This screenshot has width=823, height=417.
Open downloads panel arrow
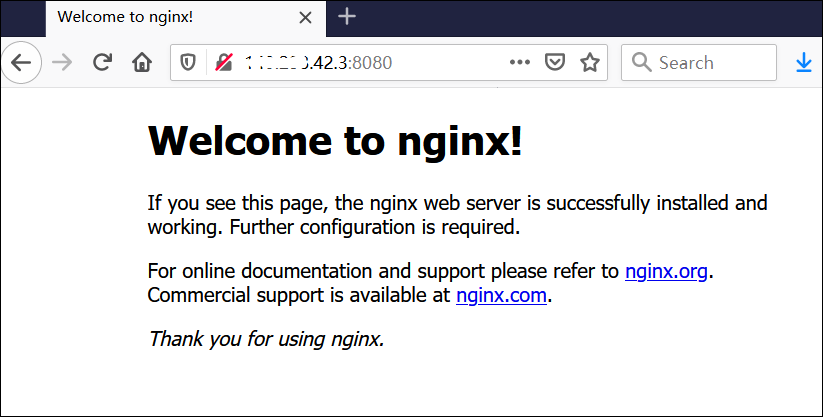pos(804,62)
